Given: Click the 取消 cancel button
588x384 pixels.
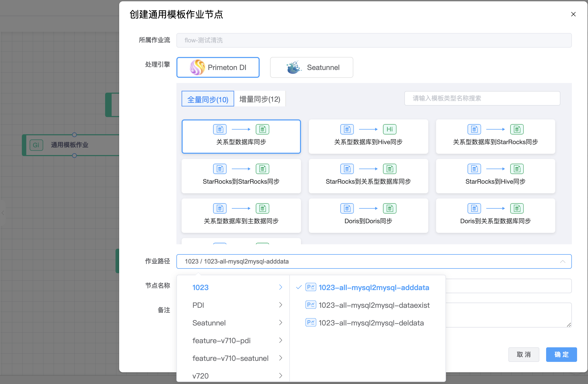Looking at the screenshot, I should click(x=523, y=354).
